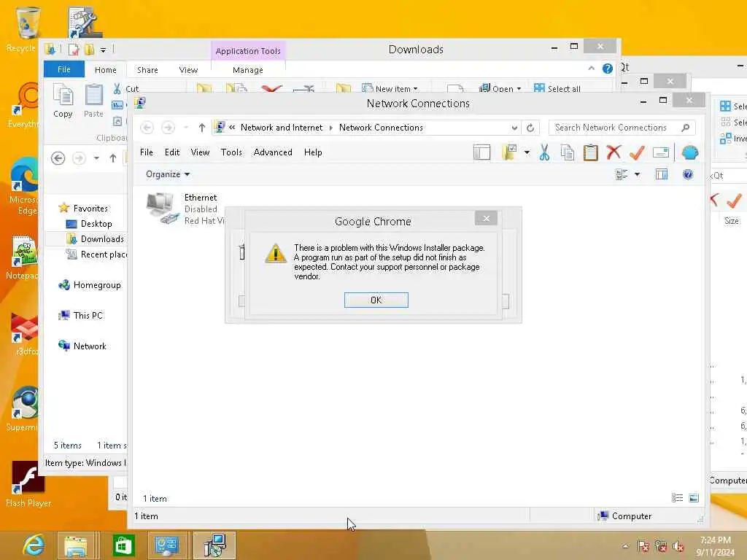Screen dimensions: 747x560
Task: Click the Copy button in Downloads ribbon
Action: [x=63, y=101]
